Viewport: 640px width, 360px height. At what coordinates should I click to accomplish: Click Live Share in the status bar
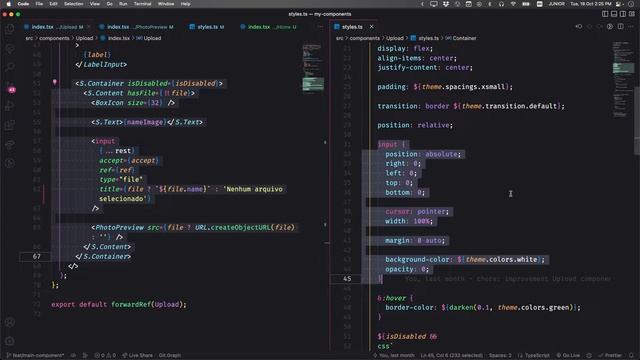click(137, 355)
